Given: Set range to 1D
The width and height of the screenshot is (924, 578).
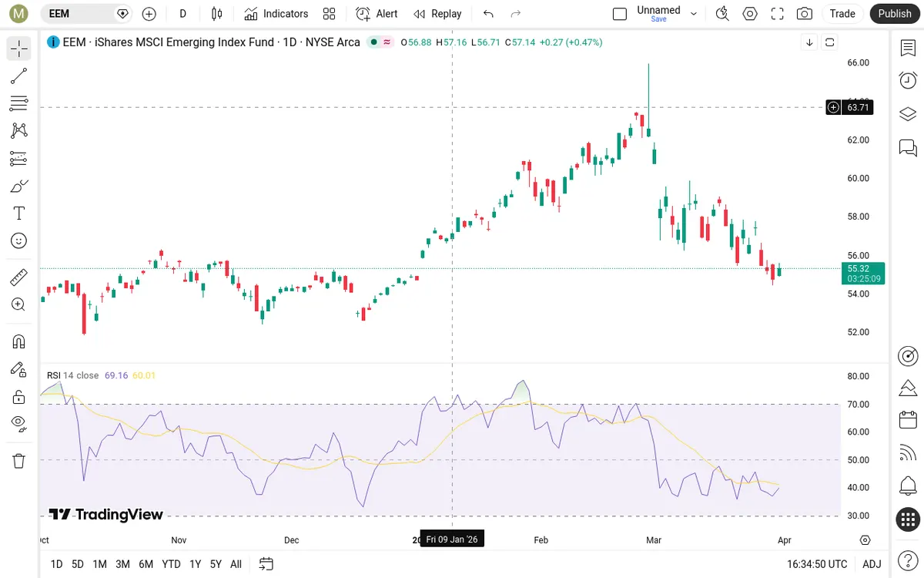Looking at the screenshot, I should tap(56, 564).
